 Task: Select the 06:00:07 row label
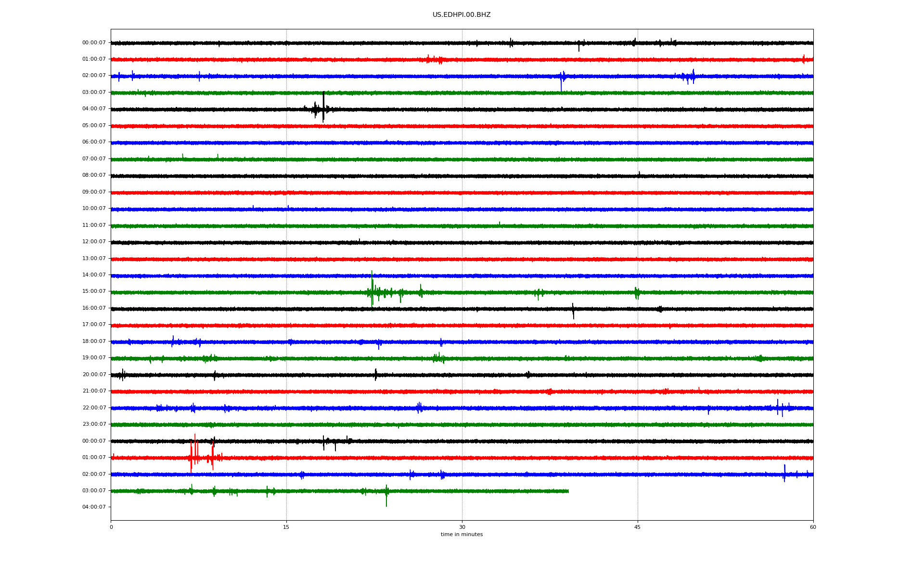point(94,142)
